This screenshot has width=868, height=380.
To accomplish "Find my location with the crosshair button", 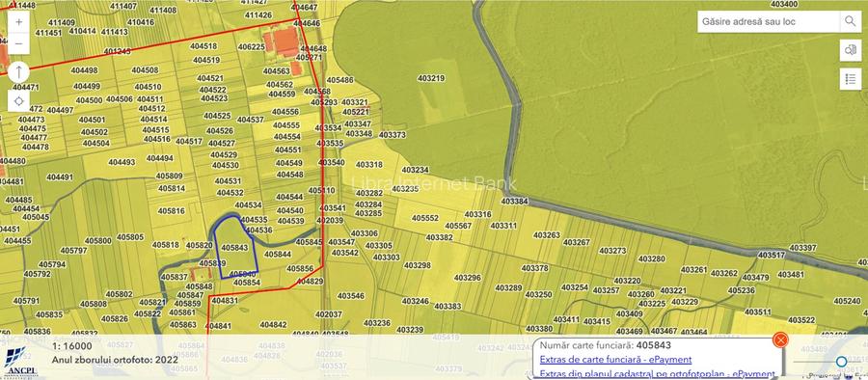I will tap(19, 101).
